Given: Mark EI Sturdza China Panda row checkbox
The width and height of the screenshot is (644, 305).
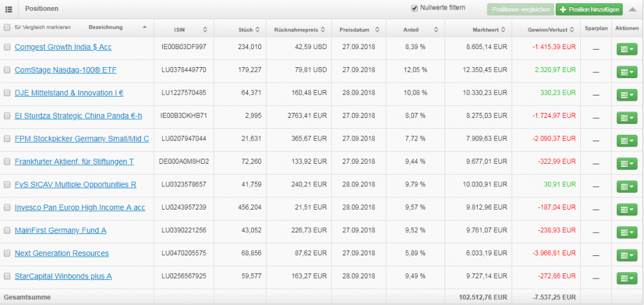Looking at the screenshot, I should click(7, 116).
